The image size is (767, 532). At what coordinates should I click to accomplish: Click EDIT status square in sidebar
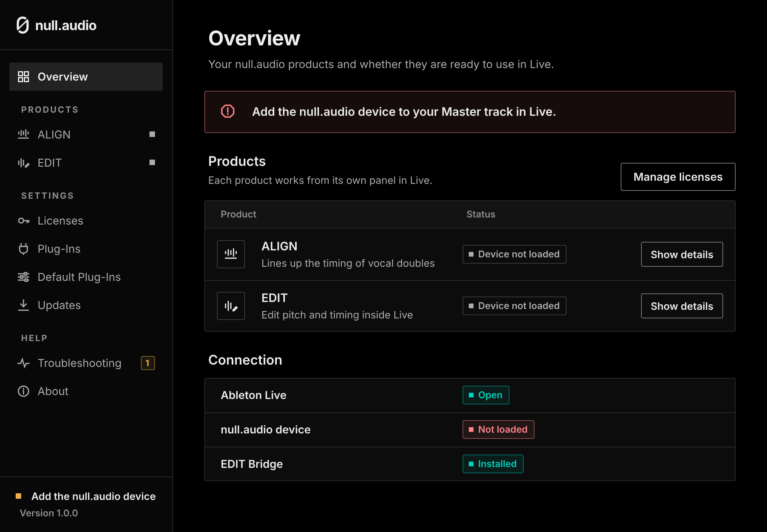click(x=152, y=162)
